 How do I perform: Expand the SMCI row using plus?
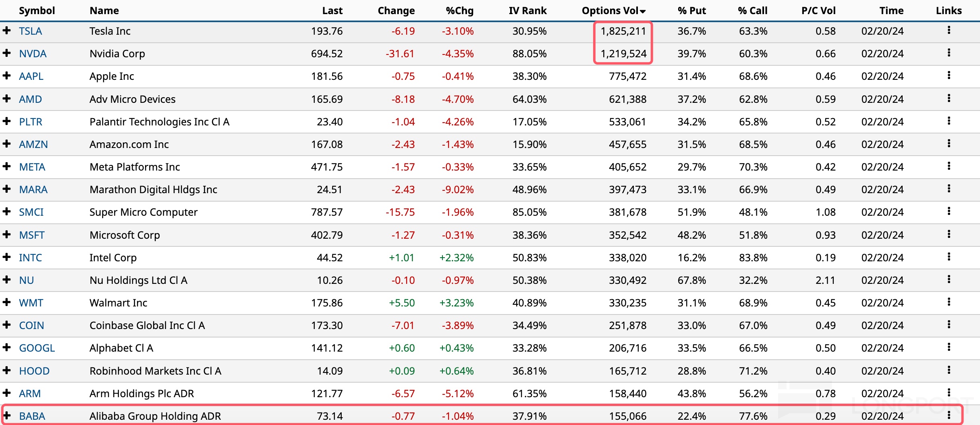[x=6, y=211]
